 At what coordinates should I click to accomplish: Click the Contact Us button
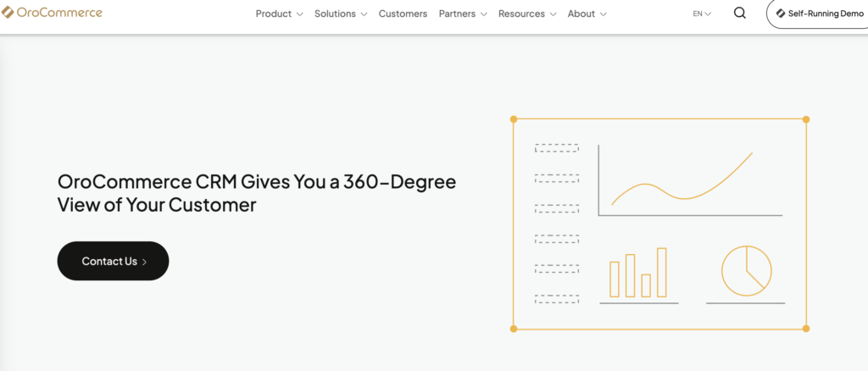pyautogui.click(x=113, y=261)
